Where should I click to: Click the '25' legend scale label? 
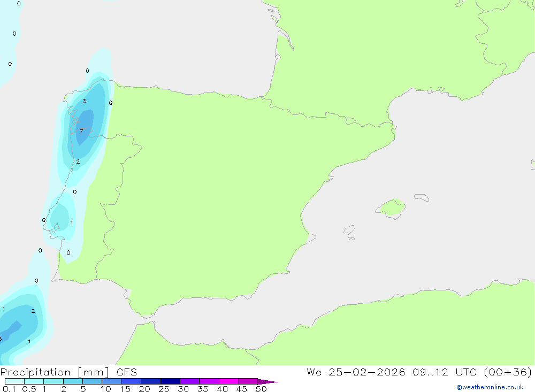tap(164, 389)
